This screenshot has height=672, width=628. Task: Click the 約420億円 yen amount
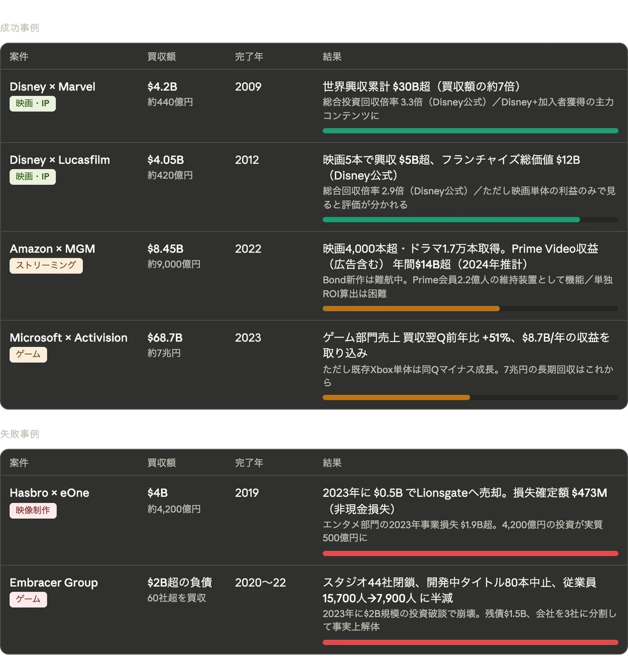tap(170, 176)
